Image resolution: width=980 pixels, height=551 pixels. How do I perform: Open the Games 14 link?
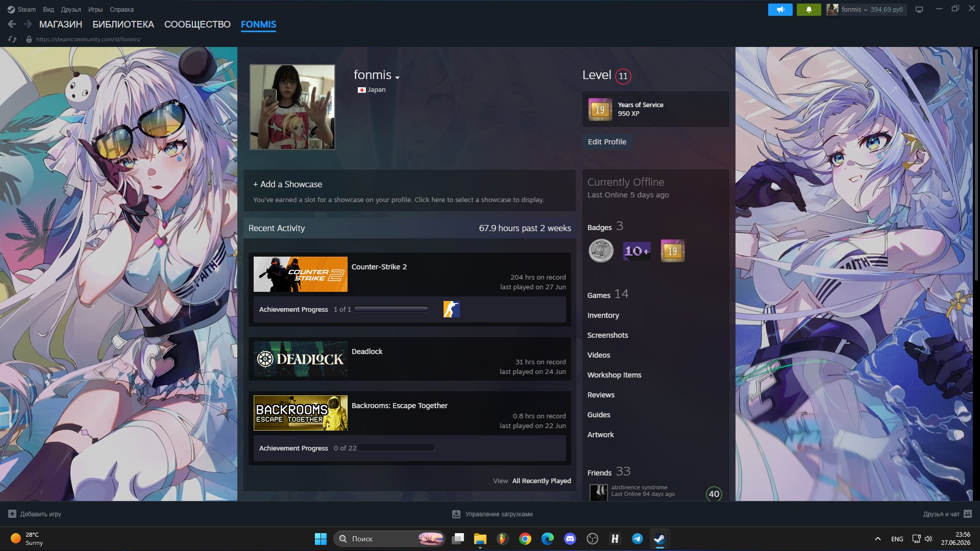point(607,294)
